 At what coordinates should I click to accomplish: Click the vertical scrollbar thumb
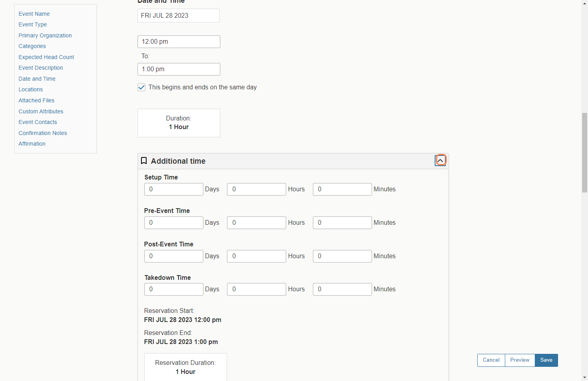[585, 152]
